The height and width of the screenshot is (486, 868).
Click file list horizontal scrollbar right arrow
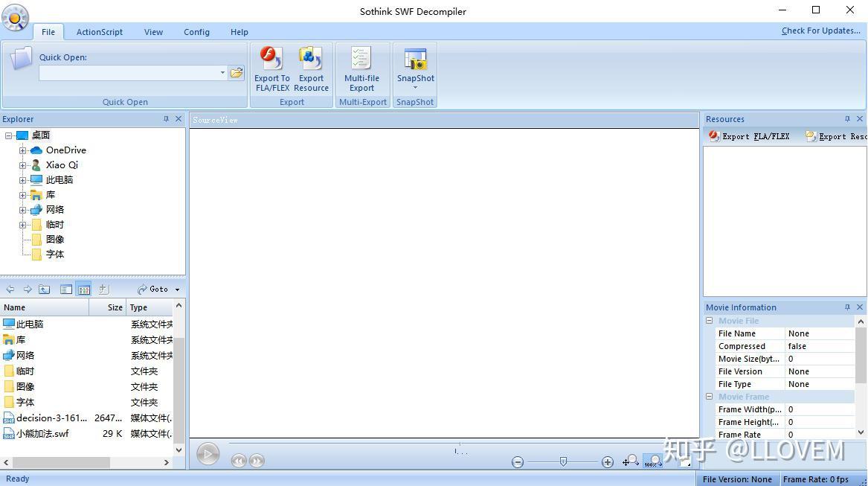(x=167, y=462)
